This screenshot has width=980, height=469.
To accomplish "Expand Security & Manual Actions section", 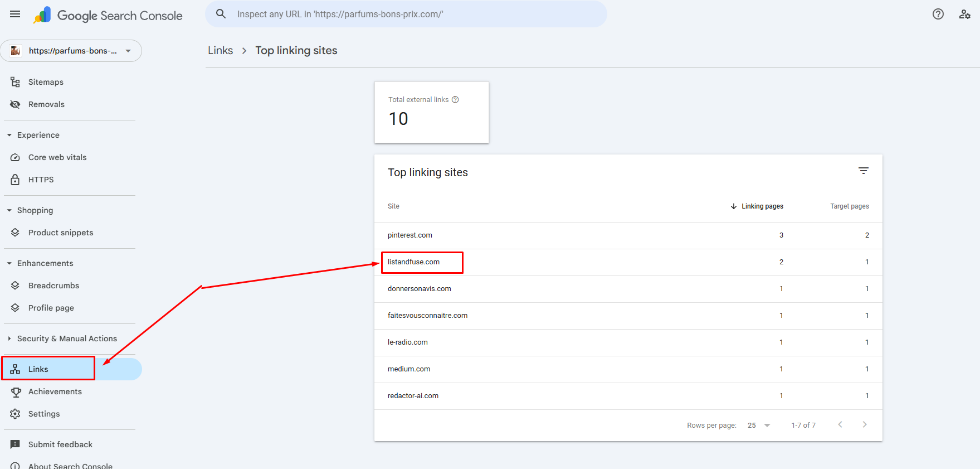I will coord(9,339).
